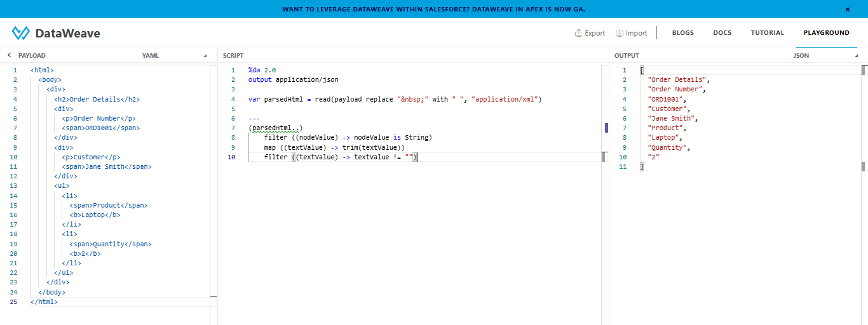Click the '<p>Customer</p>' payload line
Screen dimensions: 868x325
coord(92,157)
